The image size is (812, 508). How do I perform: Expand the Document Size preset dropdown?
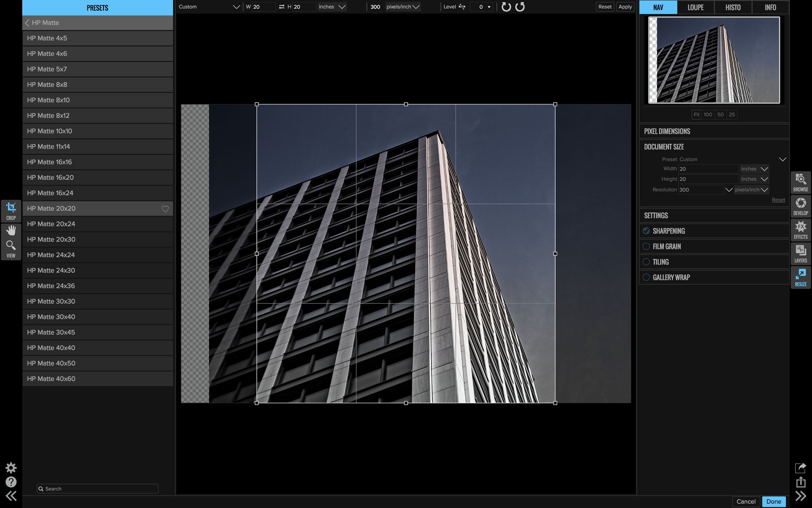782,159
